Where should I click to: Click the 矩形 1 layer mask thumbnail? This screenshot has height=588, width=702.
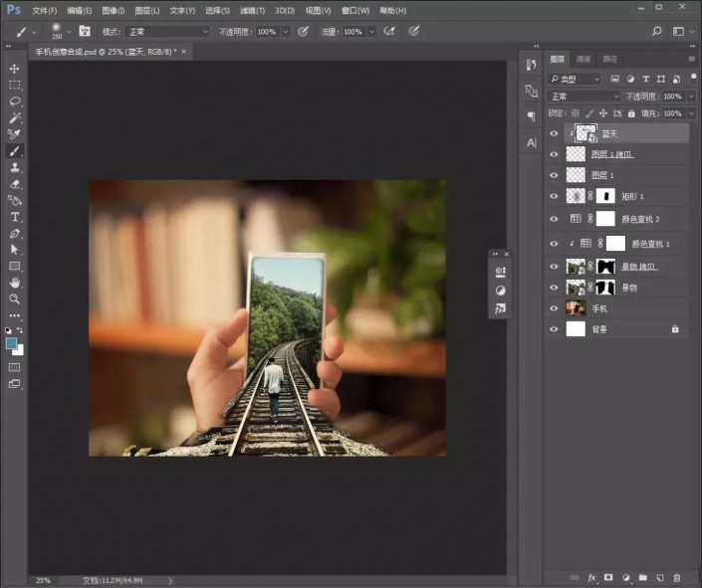point(605,196)
